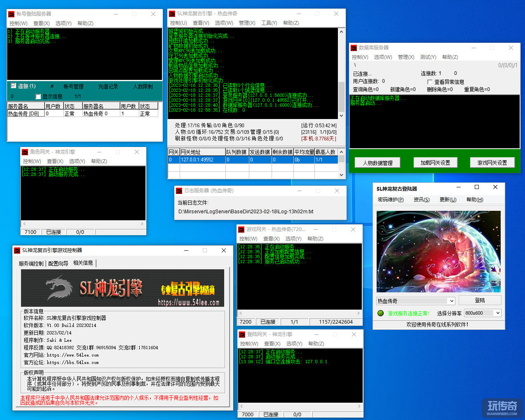The height and width of the screenshot is (420, 525).
Task: Open 控制(W) menu in 角色网关 window
Action: tap(32, 161)
